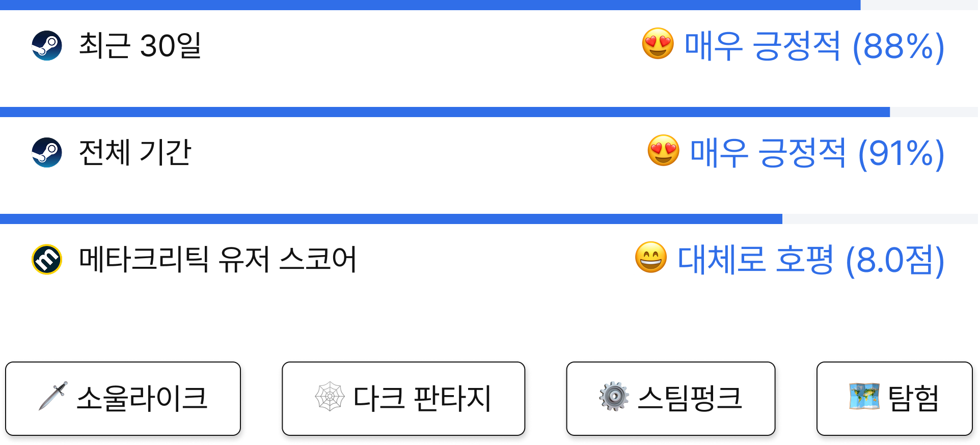Open the 탐험 tag button
Viewport: 980px width, 445px height.
[894, 399]
